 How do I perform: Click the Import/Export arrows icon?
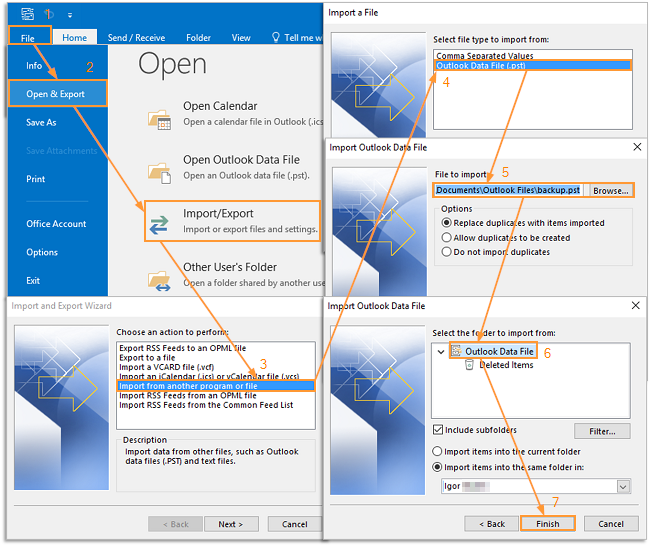(159, 225)
